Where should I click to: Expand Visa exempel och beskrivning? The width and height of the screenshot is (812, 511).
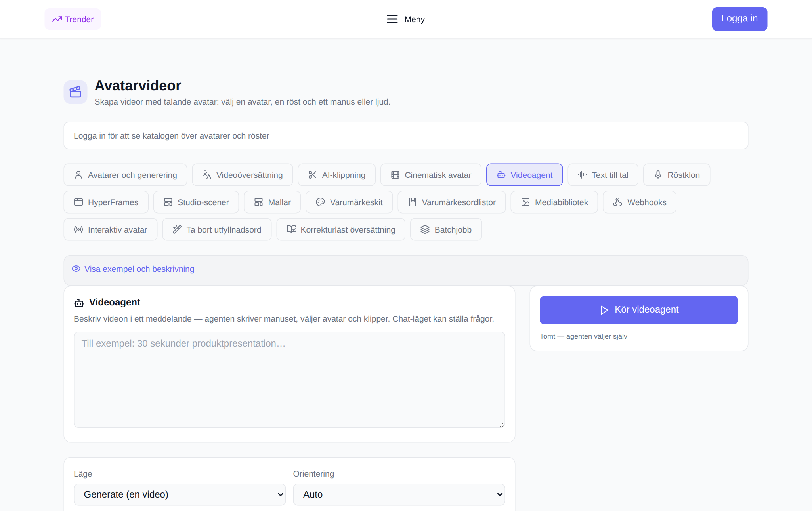tap(139, 269)
